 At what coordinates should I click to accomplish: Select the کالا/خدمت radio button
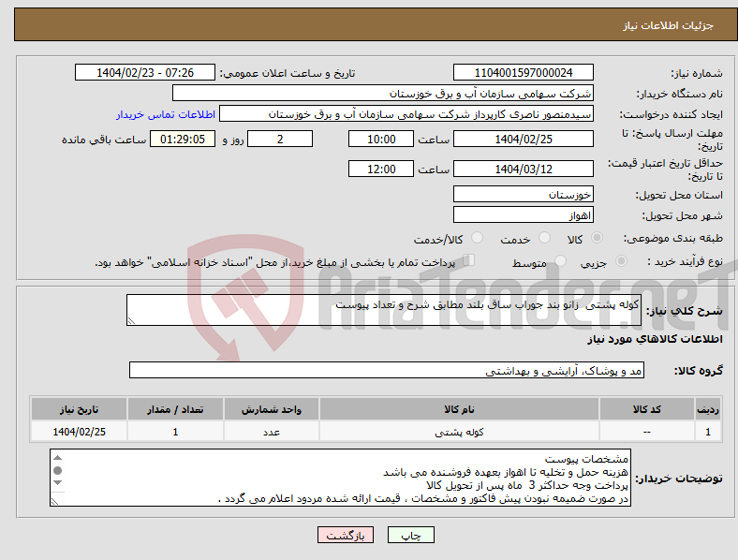(477, 238)
